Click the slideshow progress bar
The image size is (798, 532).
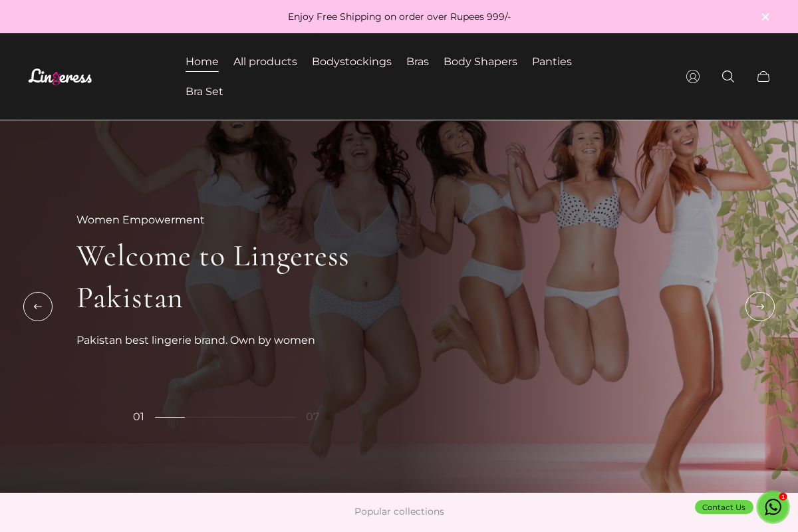coord(225,417)
